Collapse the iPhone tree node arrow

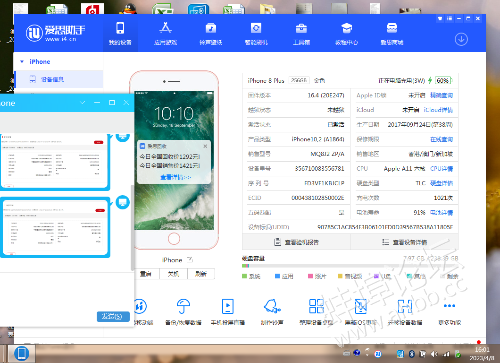[22, 62]
